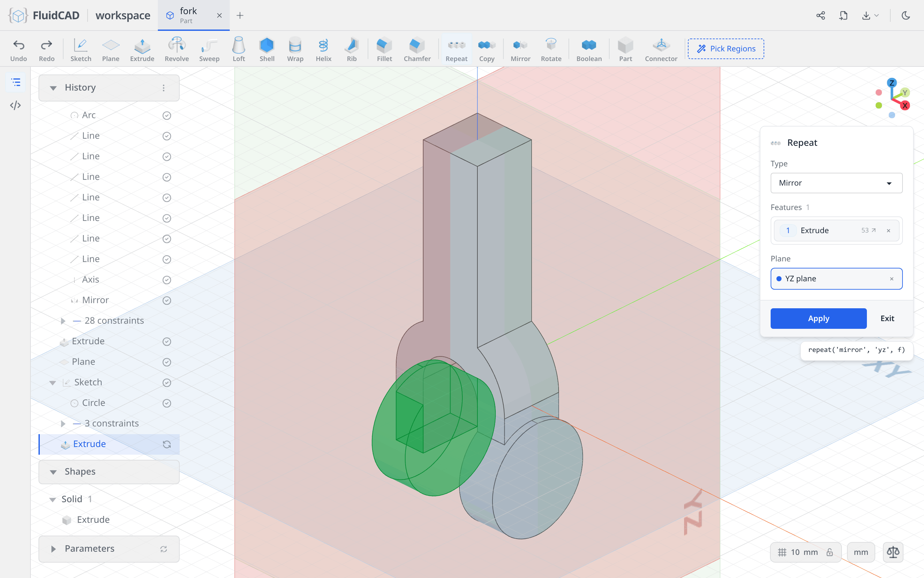Toggle dark mode moon icon
The height and width of the screenshot is (578, 924).
(x=906, y=15)
